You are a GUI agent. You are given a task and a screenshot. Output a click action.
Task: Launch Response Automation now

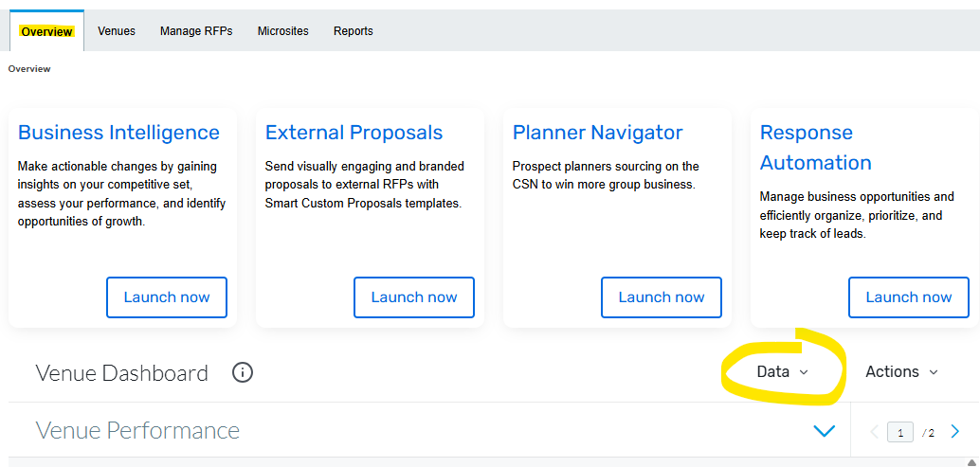pos(908,297)
